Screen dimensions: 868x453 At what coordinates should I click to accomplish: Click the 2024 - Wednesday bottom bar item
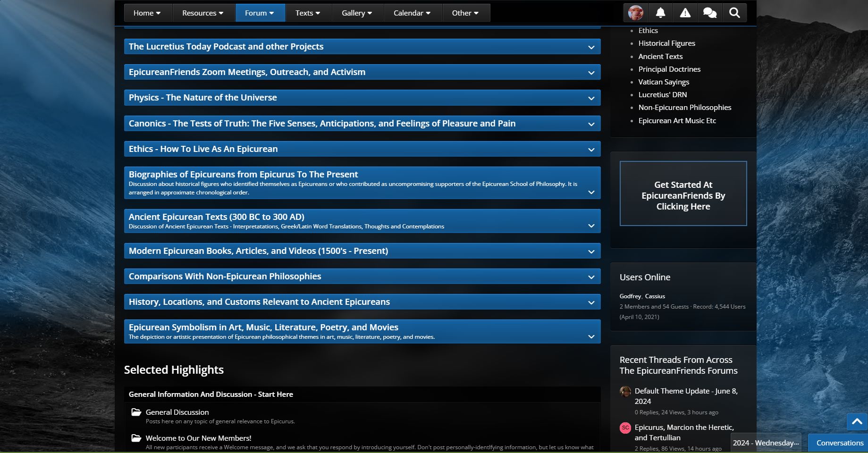click(766, 443)
